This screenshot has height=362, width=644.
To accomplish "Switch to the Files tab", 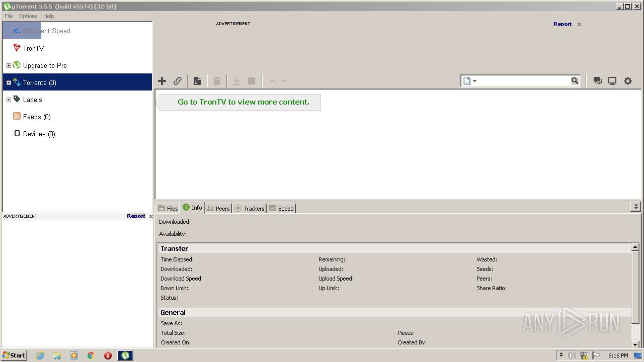I will pyautogui.click(x=168, y=208).
